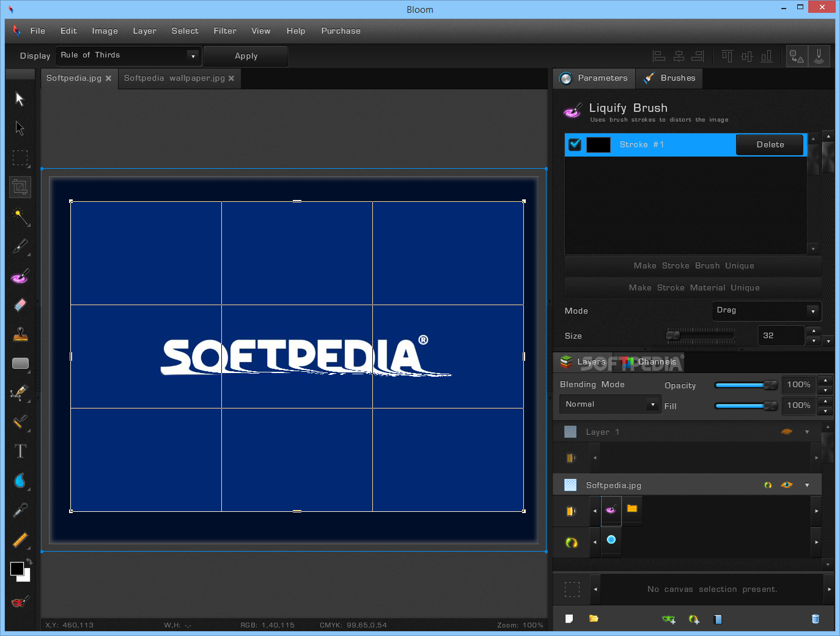Open the Mode Drag dropdown
This screenshot has width=840, height=636.
coord(767,311)
